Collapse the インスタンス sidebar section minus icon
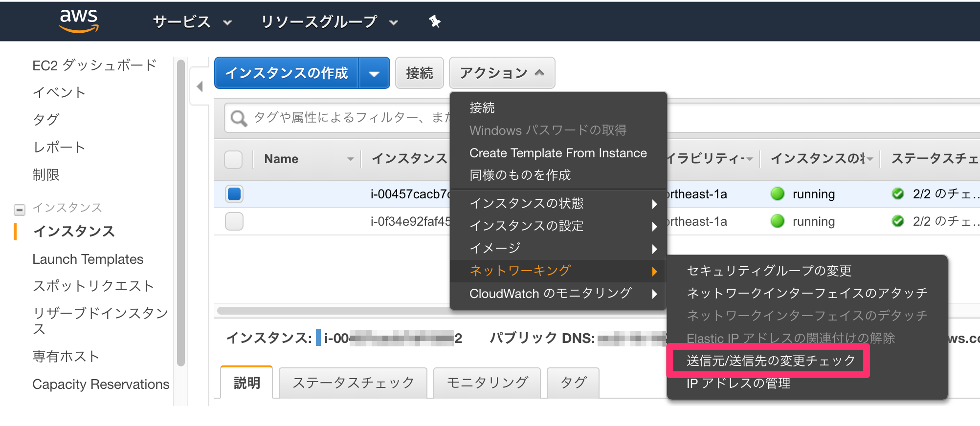Screen dimensions: 980x426 (x=20, y=210)
